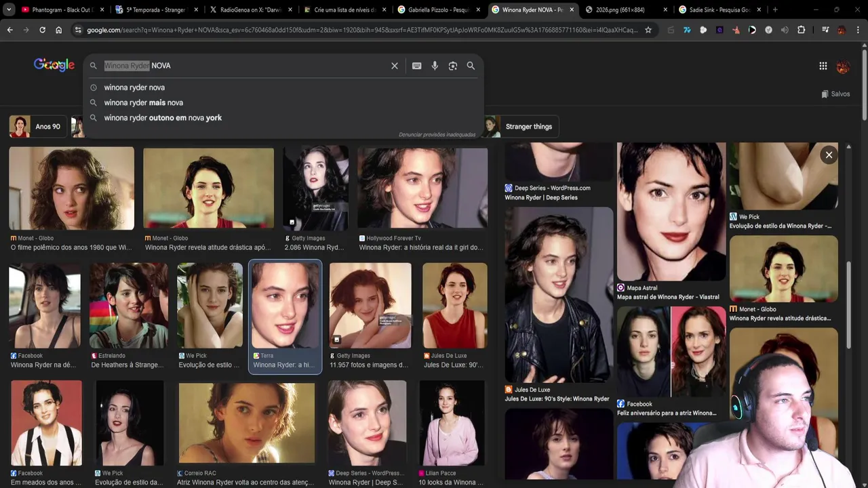Open a new browser tab

[x=775, y=10]
